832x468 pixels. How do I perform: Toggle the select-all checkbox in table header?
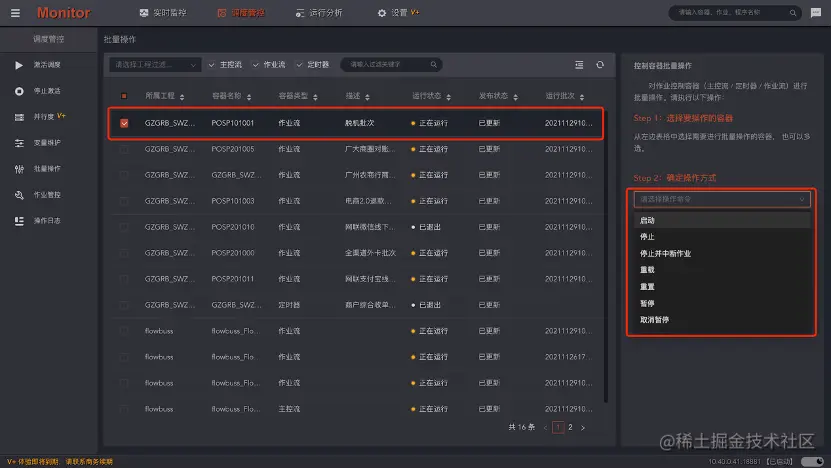point(124,96)
